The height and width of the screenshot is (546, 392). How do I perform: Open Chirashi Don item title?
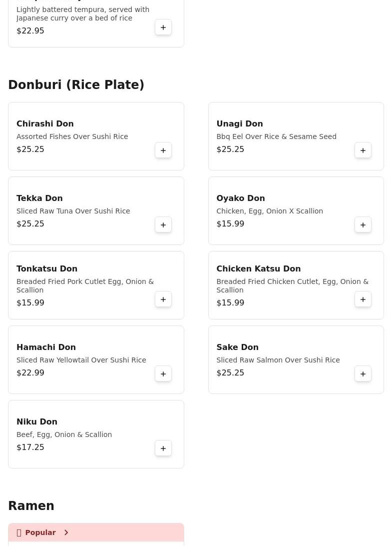coord(45,123)
